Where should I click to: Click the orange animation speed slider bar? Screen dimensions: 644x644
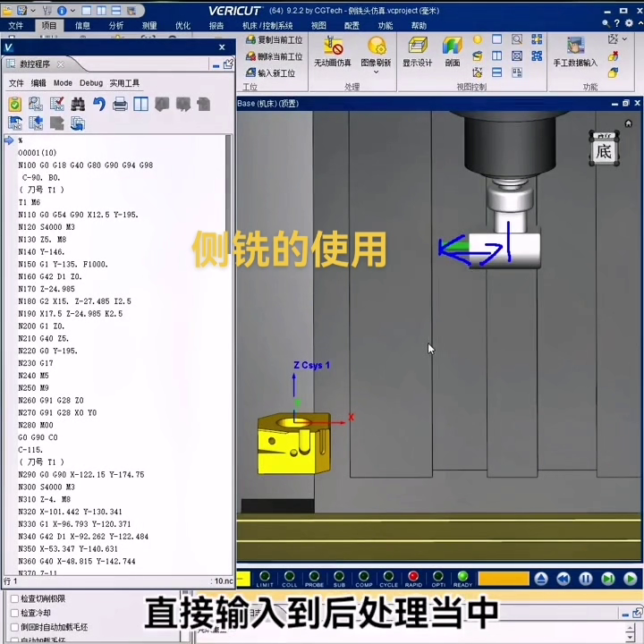(504, 579)
